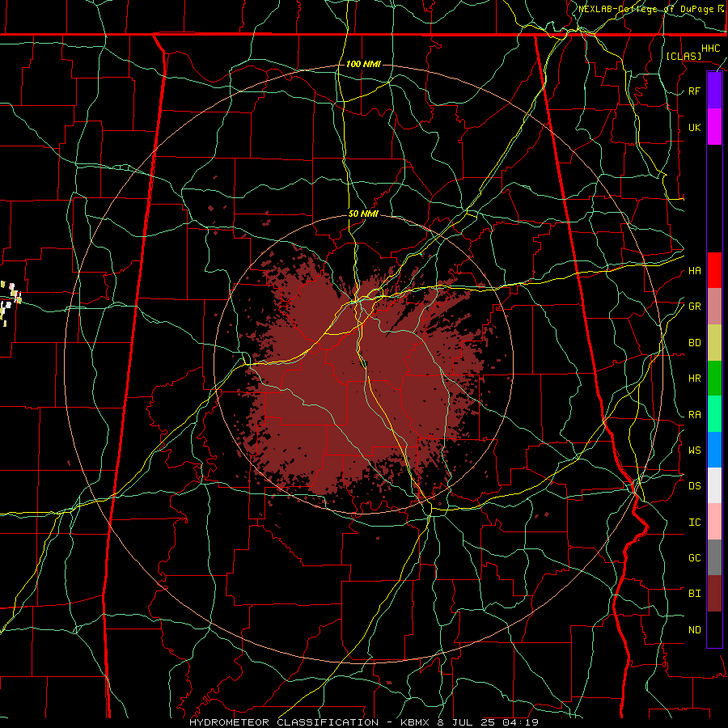Click the brown BI legend swatch
The height and width of the screenshot is (728, 728).
click(714, 594)
